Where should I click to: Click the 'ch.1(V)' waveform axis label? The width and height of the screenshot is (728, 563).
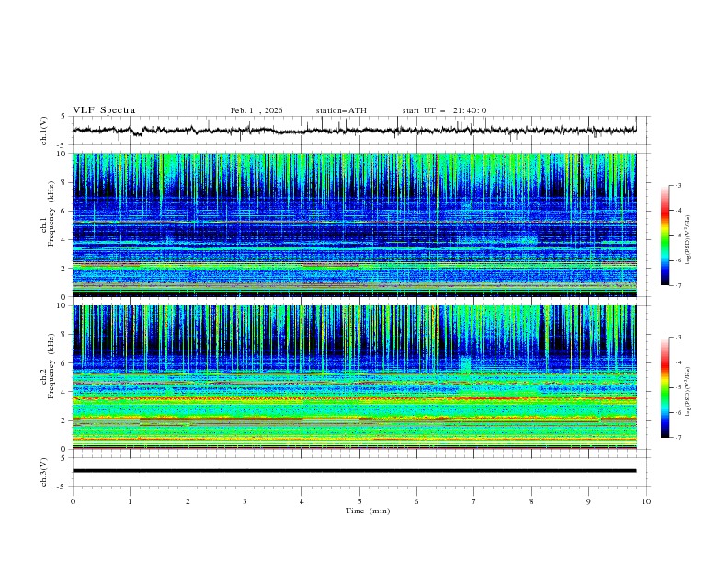[x=43, y=131]
